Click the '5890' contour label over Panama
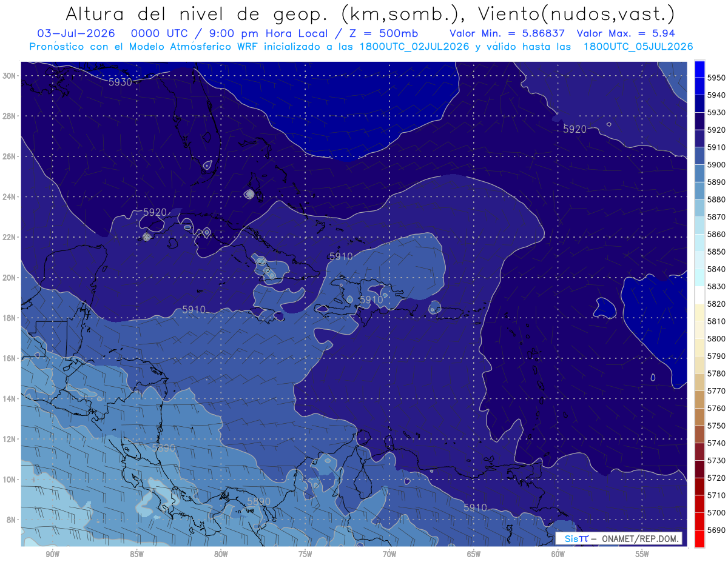This screenshot has width=728, height=562. 258,501
